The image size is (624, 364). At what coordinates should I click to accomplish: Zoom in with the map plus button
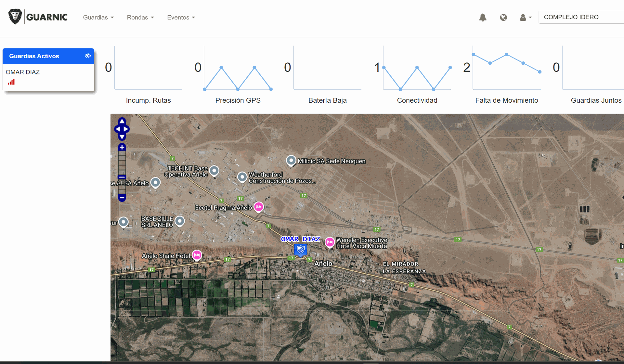[x=122, y=147]
